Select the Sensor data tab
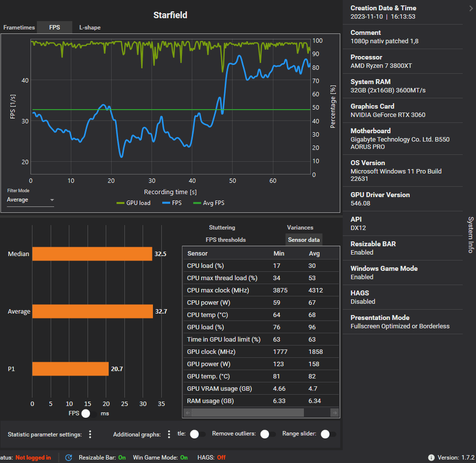This screenshot has height=463, width=476. (303, 240)
